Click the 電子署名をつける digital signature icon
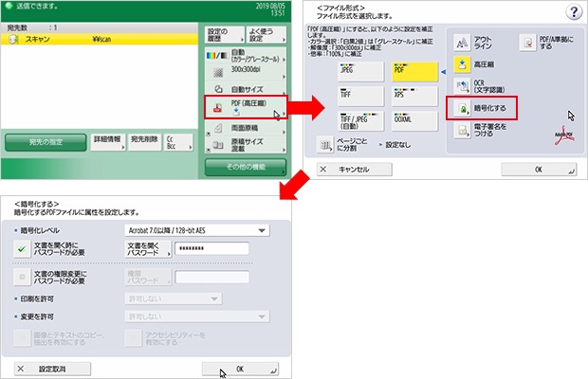The height and width of the screenshot is (379, 588). [463, 133]
